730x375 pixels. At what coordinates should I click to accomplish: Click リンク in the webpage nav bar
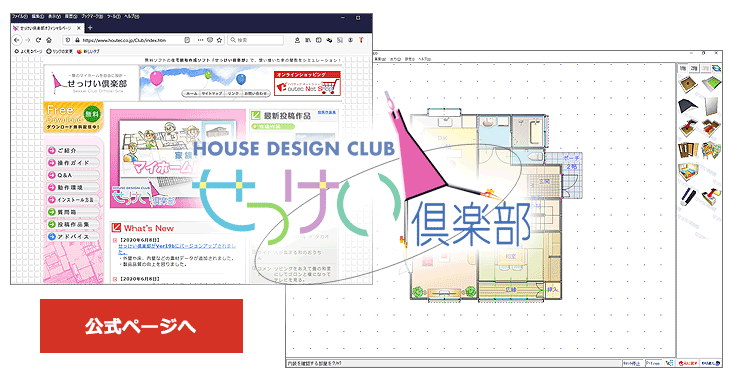tap(233, 94)
